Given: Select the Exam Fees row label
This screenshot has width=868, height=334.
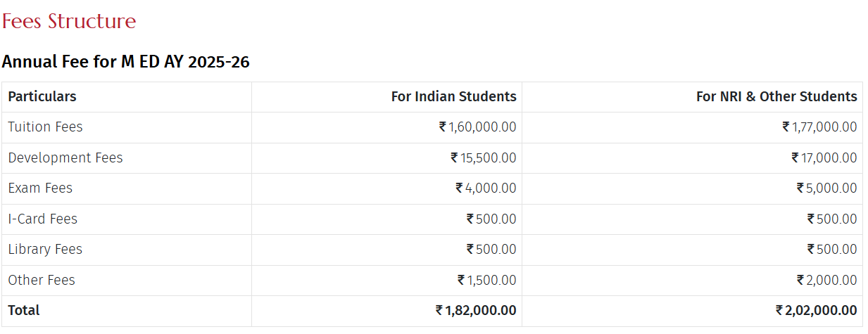Looking at the screenshot, I should (40, 188).
